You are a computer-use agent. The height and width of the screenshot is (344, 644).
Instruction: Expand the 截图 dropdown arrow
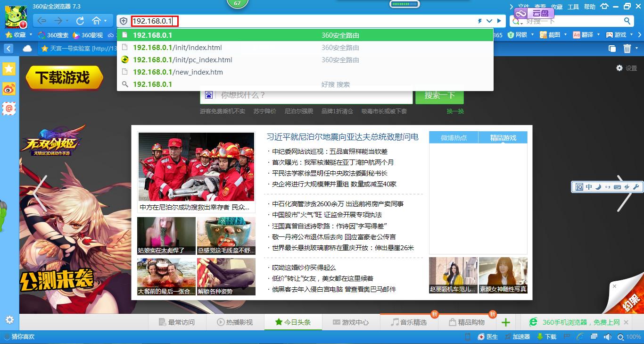coord(564,35)
